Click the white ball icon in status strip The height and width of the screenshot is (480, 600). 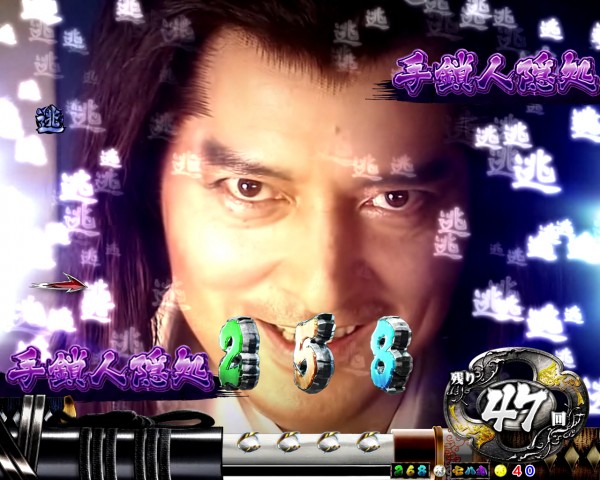[x=440, y=471]
